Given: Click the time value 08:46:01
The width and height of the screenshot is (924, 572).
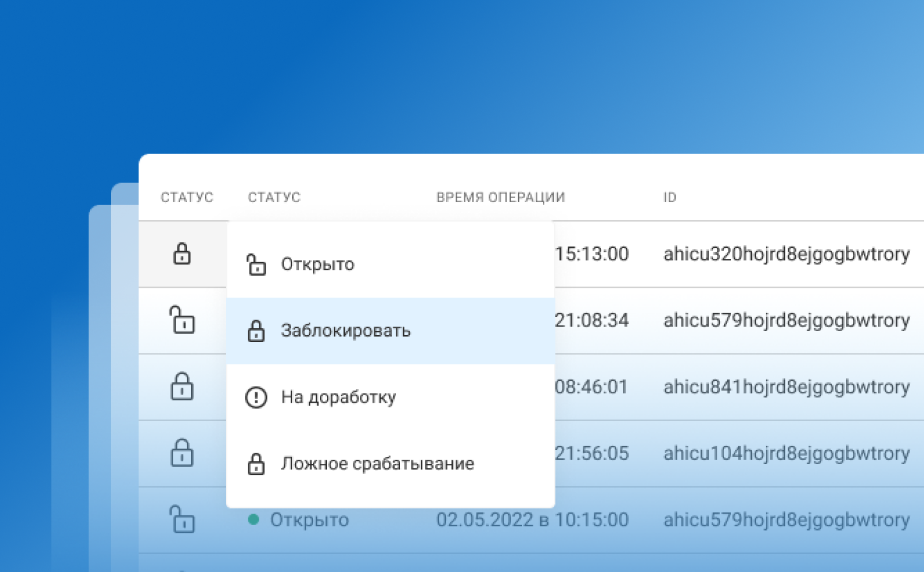Looking at the screenshot, I should click(x=592, y=387).
